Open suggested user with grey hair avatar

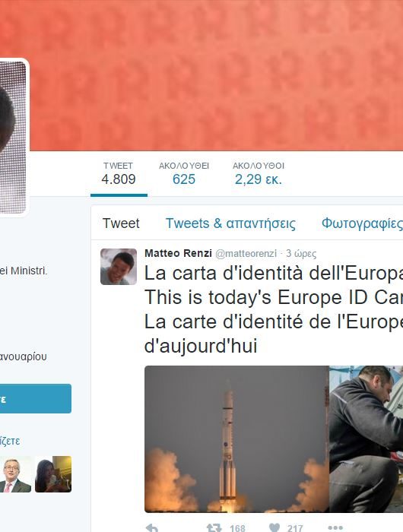coord(15,474)
